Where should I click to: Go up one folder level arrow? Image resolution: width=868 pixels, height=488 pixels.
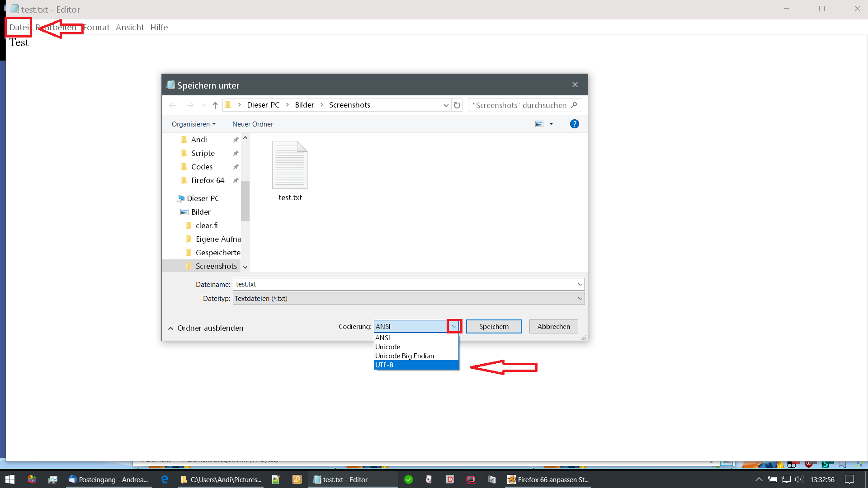click(215, 105)
